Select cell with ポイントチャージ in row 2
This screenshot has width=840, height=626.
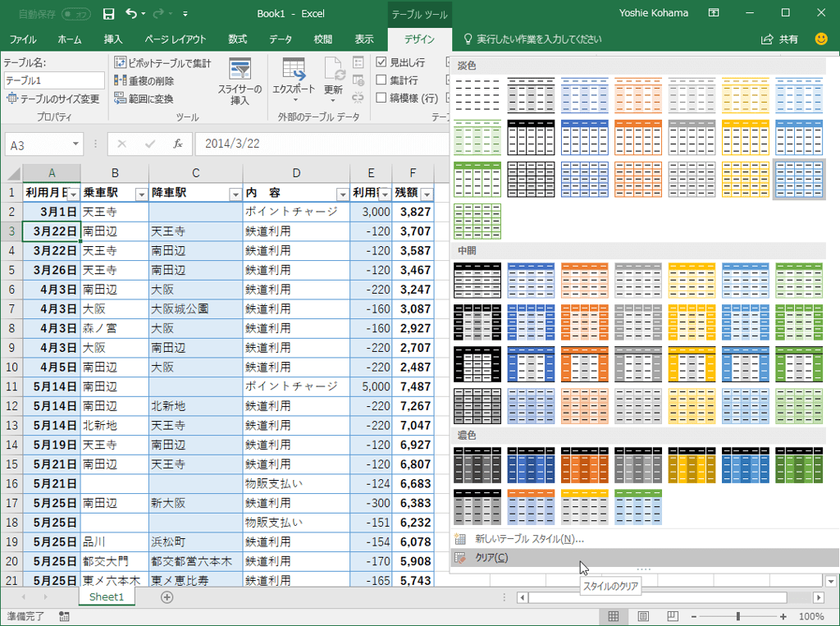(296, 212)
